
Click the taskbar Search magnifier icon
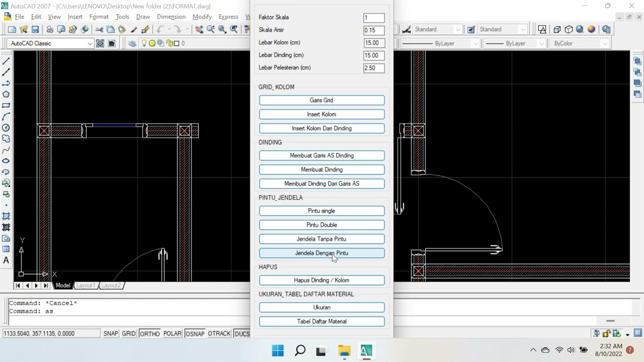point(300,350)
